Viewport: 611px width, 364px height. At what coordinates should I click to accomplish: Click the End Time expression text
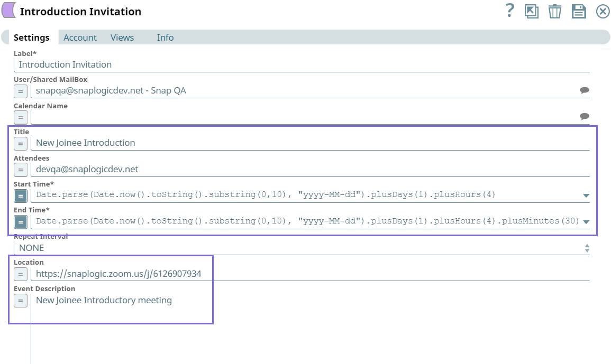coord(307,221)
